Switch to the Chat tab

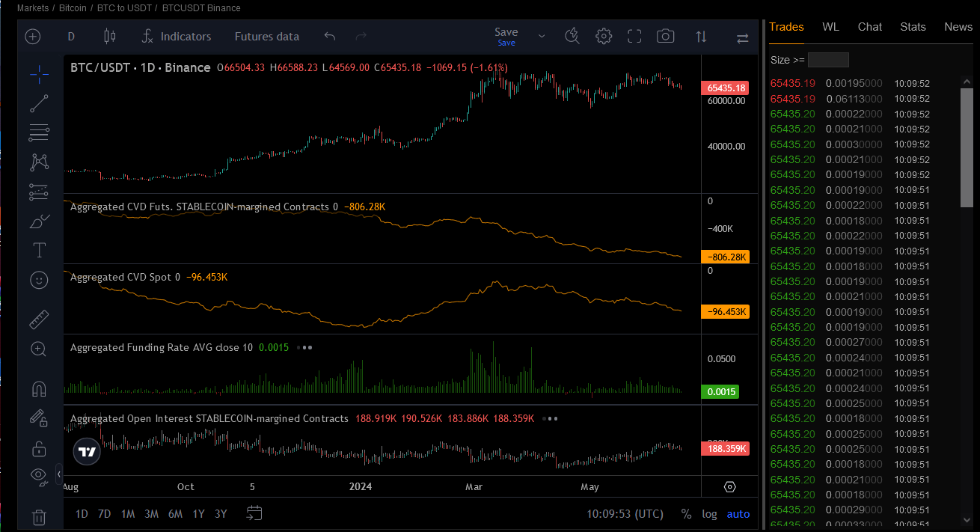pyautogui.click(x=870, y=27)
